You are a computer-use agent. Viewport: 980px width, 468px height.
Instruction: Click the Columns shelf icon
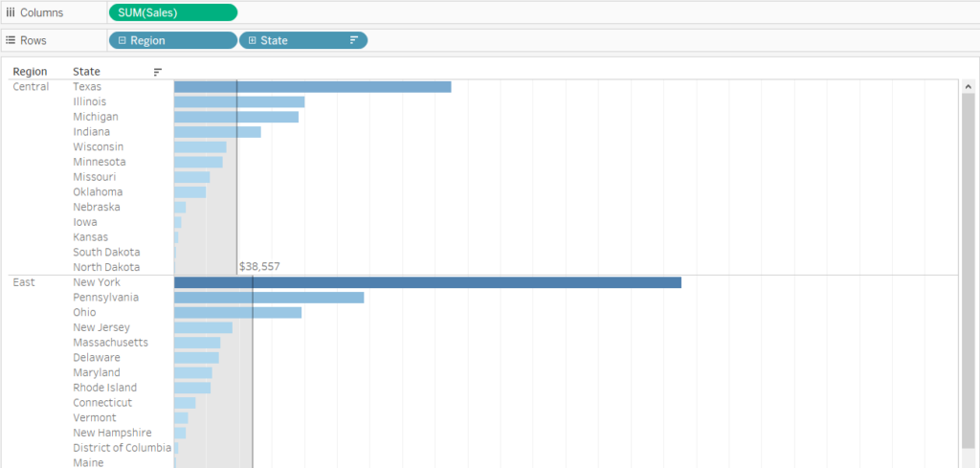pyautogui.click(x=10, y=12)
